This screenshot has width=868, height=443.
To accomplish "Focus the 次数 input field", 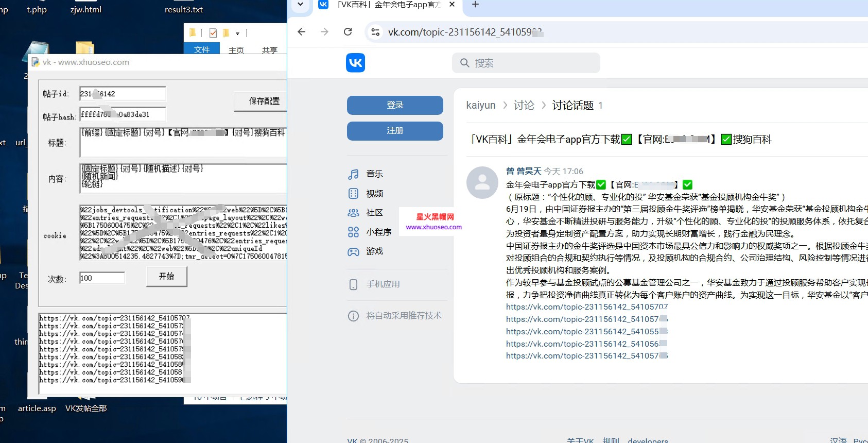I will click(x=102, y=278).
